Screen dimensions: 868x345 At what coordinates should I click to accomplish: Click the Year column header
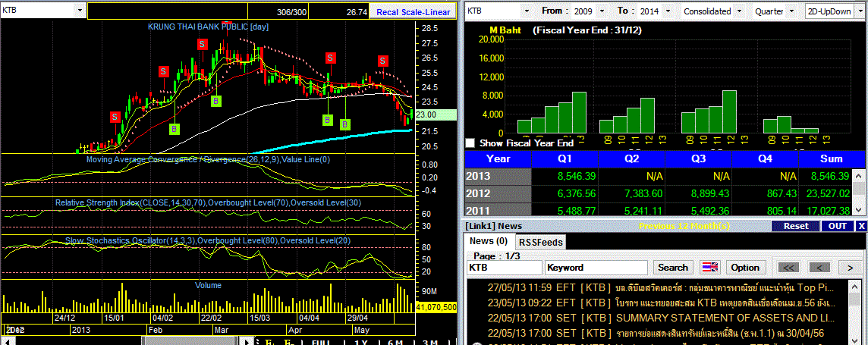click(x=498, y=158)
